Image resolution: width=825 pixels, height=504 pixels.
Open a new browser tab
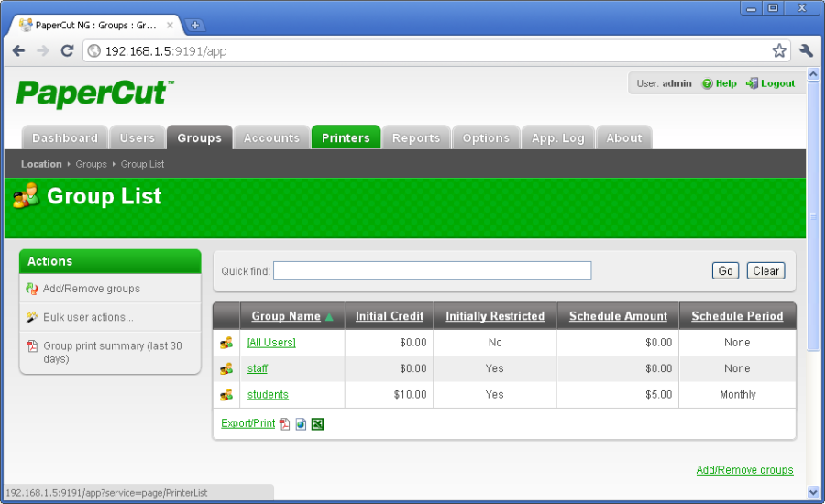tap(195, 25)
